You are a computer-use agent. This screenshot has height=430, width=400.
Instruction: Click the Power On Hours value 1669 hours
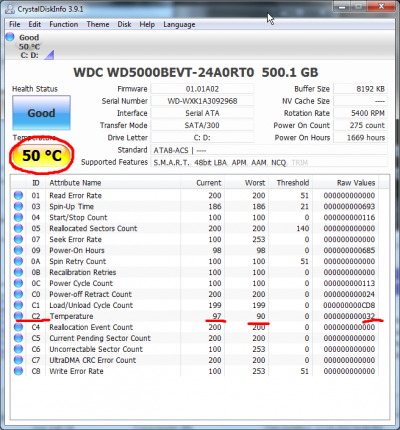click(360, 138)
